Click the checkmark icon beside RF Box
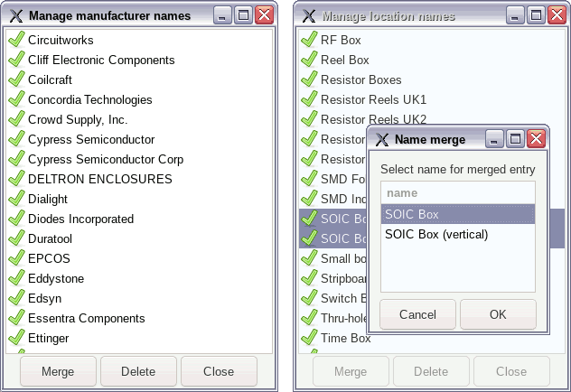This screenshot has width=571, height=392. click(x=309, y=40)
